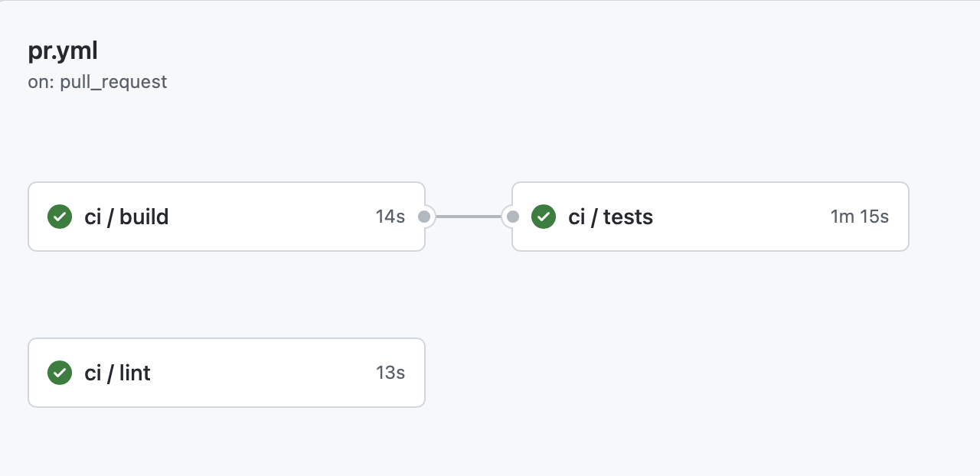This screenshot has height=476, width=980.
Task: Click the edge connecting build to tests
Action: 469,217
